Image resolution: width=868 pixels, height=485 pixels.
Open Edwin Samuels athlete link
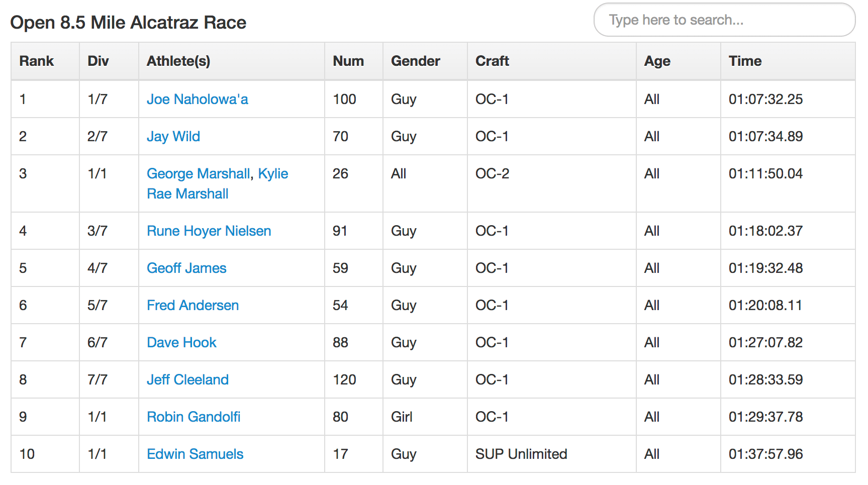point(195,454)
